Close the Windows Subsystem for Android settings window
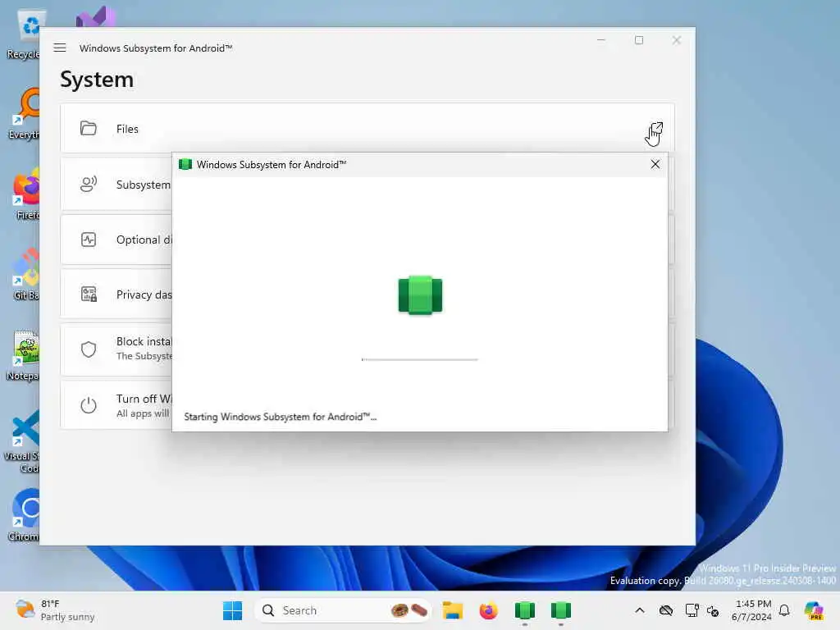Screen dimensions: 840x630 [676, 40]
